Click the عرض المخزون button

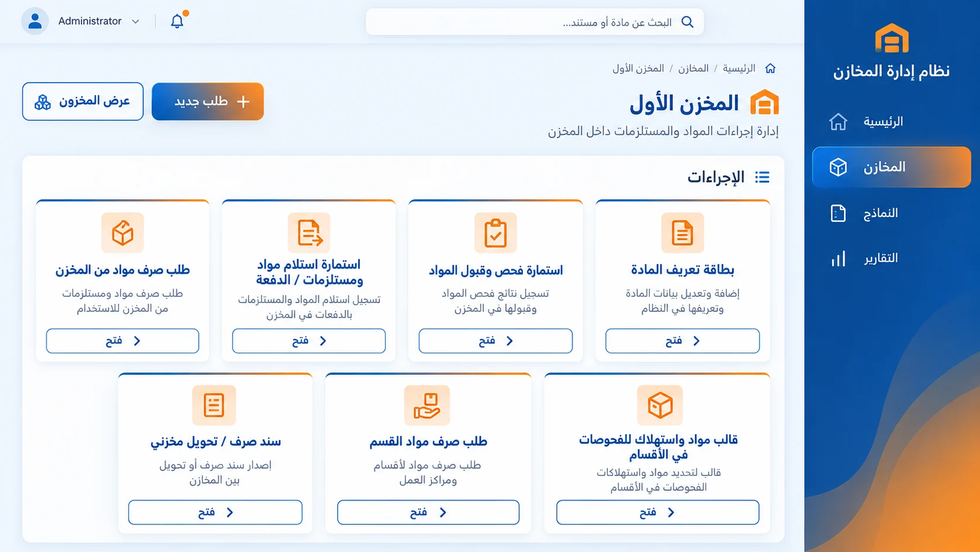[83, 101]
